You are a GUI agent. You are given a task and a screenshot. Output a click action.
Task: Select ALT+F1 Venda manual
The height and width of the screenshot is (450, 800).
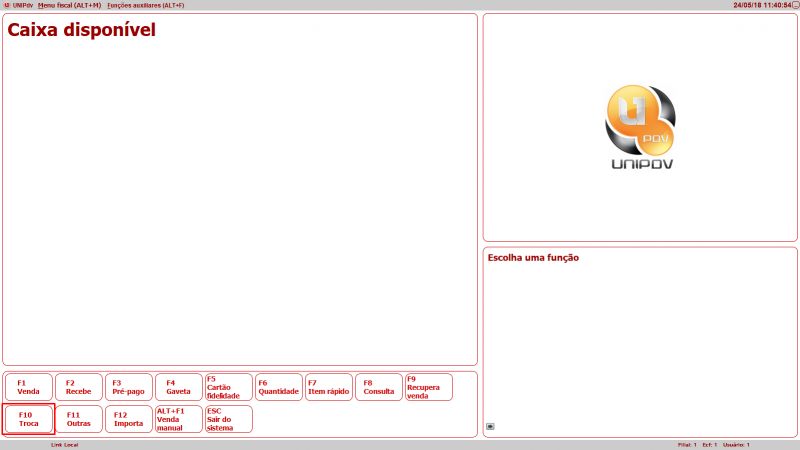click(179, 419)
